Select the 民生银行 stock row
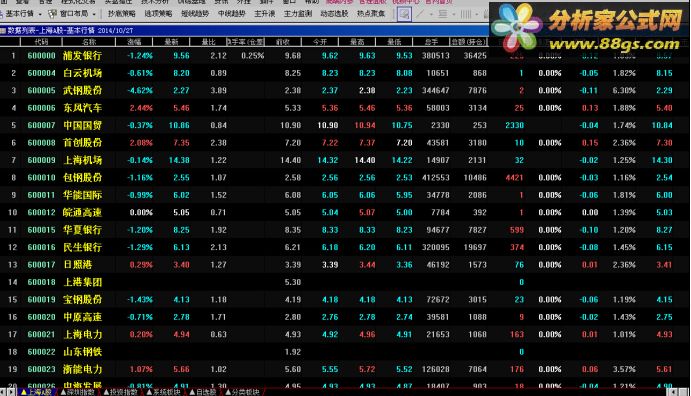691x396 pixels. 346,247
